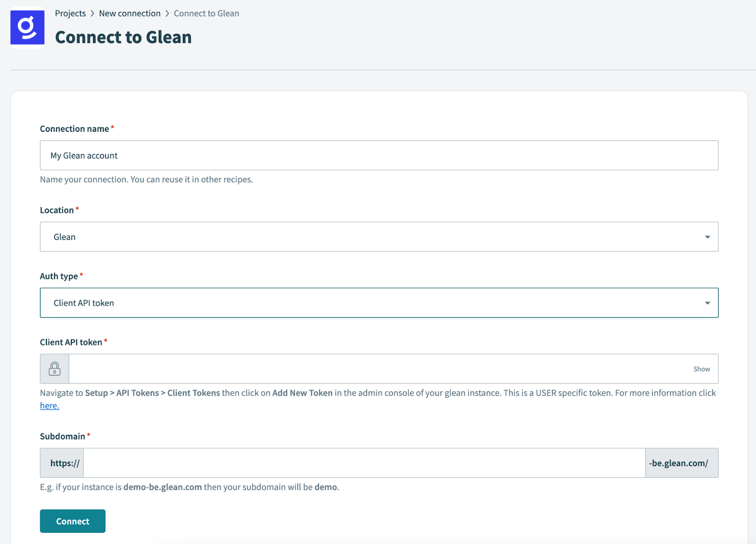
Task: Navigate to Projects via breadcrumb
Action: coord(70,13)
